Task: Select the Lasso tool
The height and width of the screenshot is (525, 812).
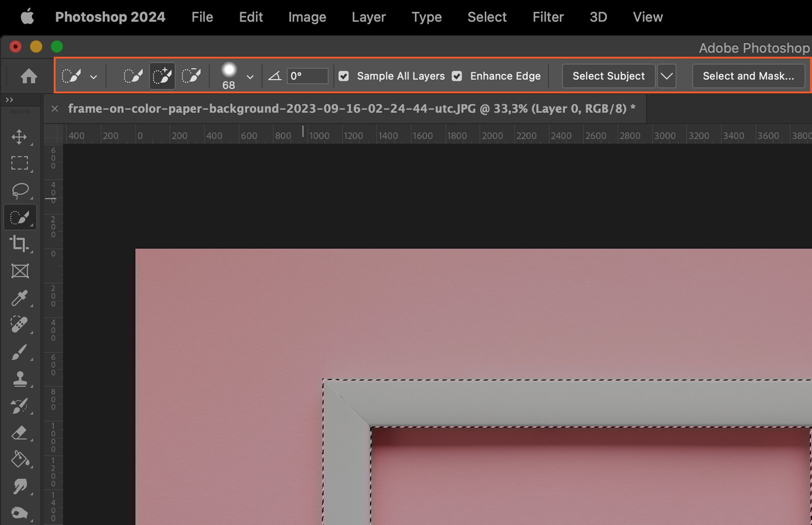Action: click(x=19, y=190)
